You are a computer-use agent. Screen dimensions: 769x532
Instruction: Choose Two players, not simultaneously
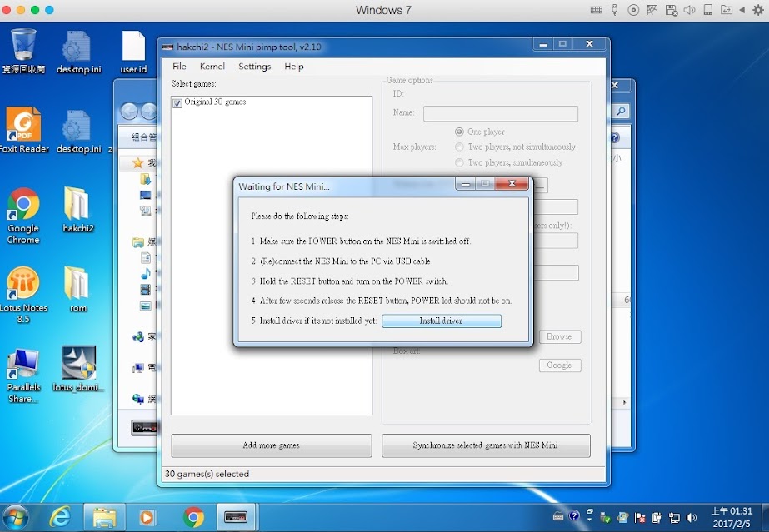[x=459, y=147]
